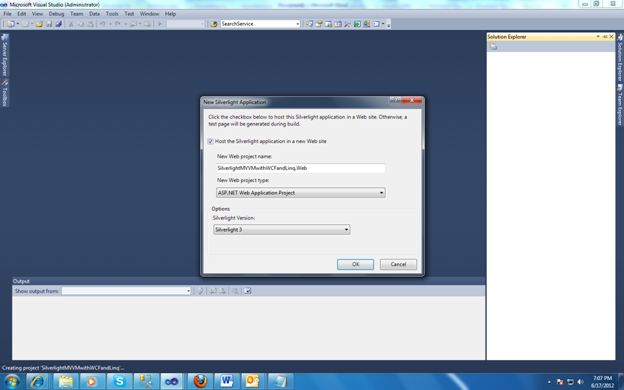The width and height of the screenshot is (624, 390).
Task: Click the Internet Explorer taskbar icon
Action: pyautogui.click(x=38, y=382)
